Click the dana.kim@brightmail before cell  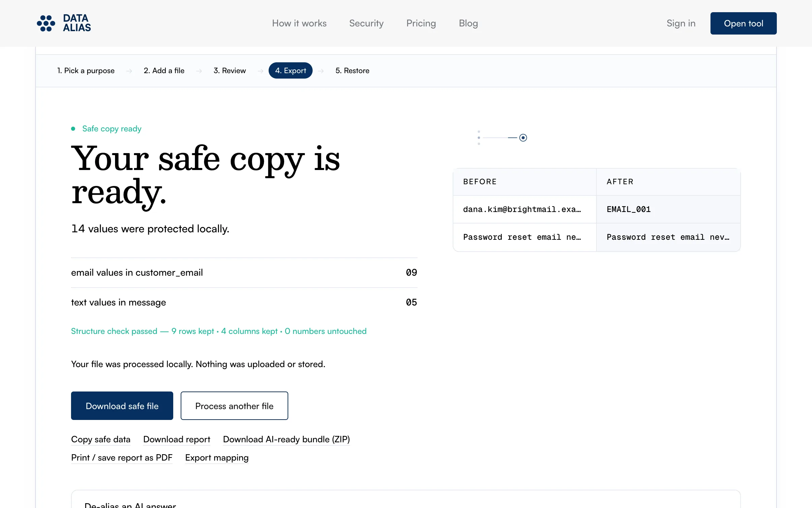pyautogui.click(x=525, y=209)
